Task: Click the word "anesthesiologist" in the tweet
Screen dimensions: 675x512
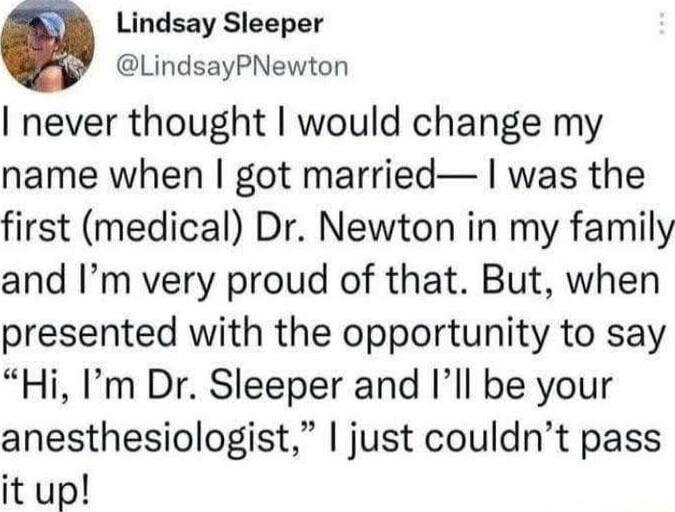Action: 146,439
